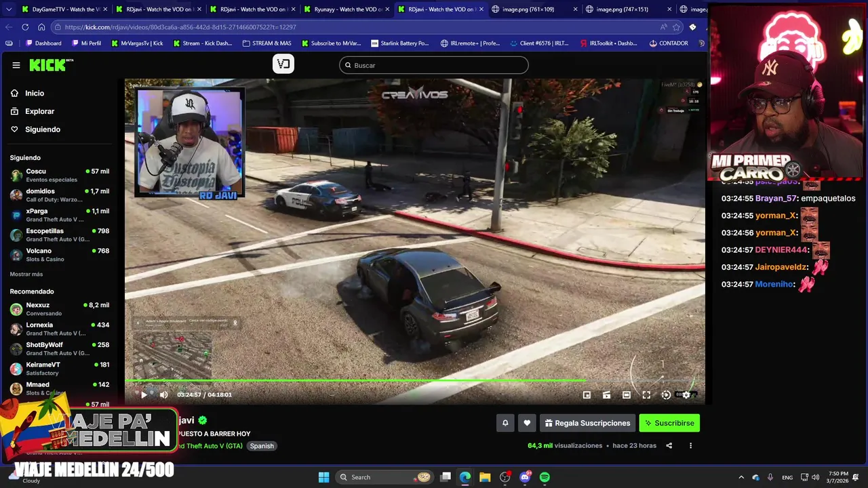Open CONTADOR bookmark
868x488 pixels.
(x=669, y=43)
